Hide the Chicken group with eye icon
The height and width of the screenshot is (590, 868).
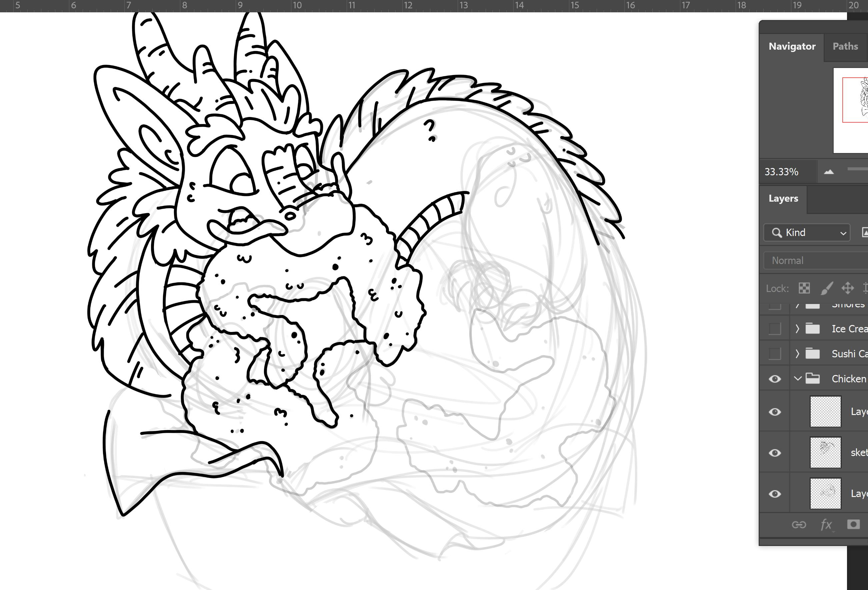(775, 379)
